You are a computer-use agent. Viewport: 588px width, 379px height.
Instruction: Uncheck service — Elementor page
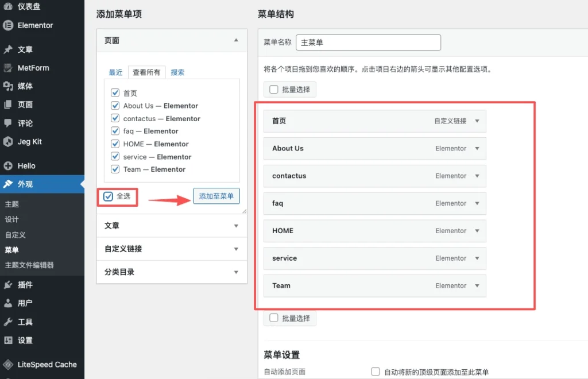click(x=115, y=156)
